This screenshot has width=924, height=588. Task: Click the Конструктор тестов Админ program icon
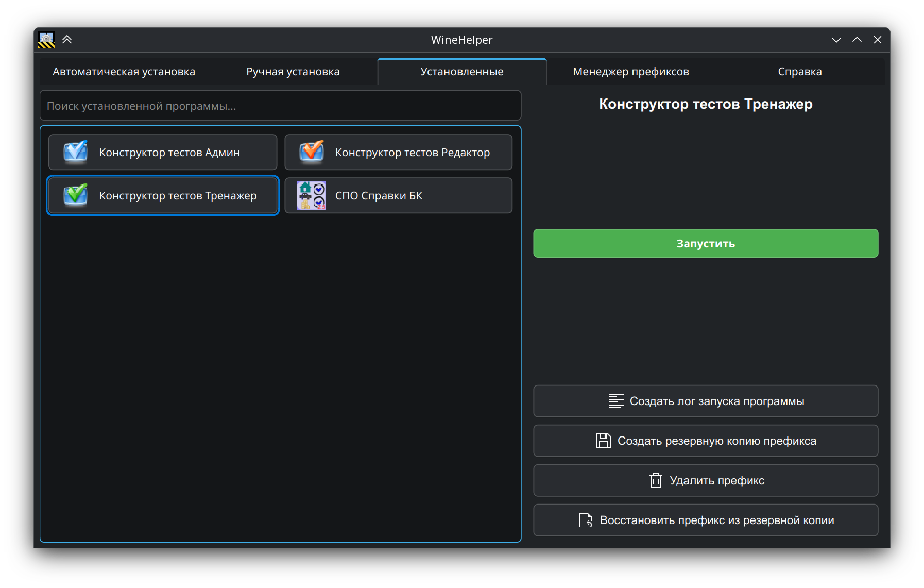tap(75, 152)
